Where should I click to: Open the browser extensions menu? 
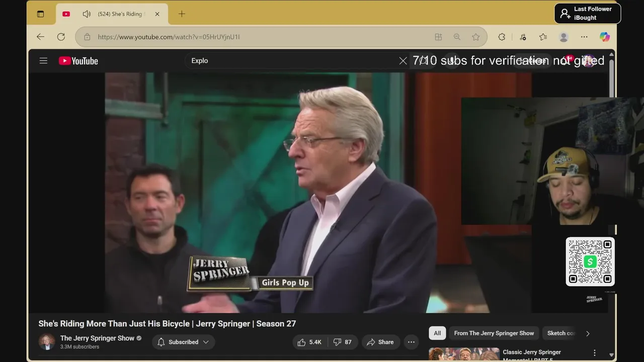502,37
